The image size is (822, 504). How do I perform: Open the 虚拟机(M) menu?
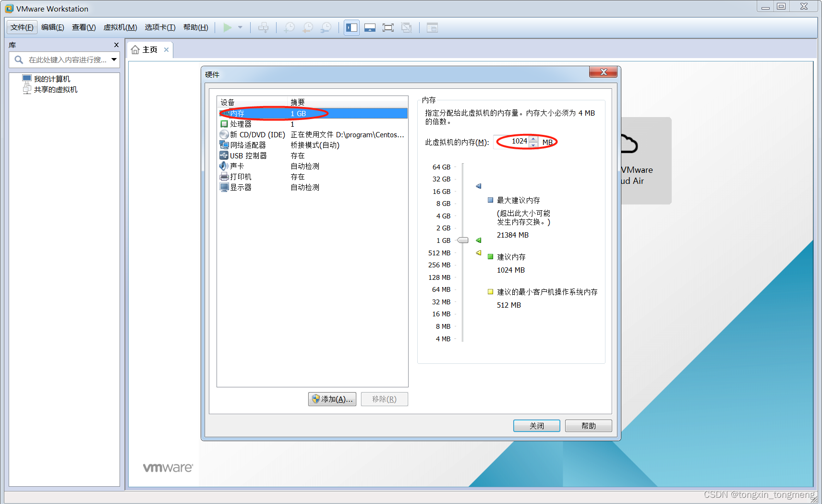[121, 27]
